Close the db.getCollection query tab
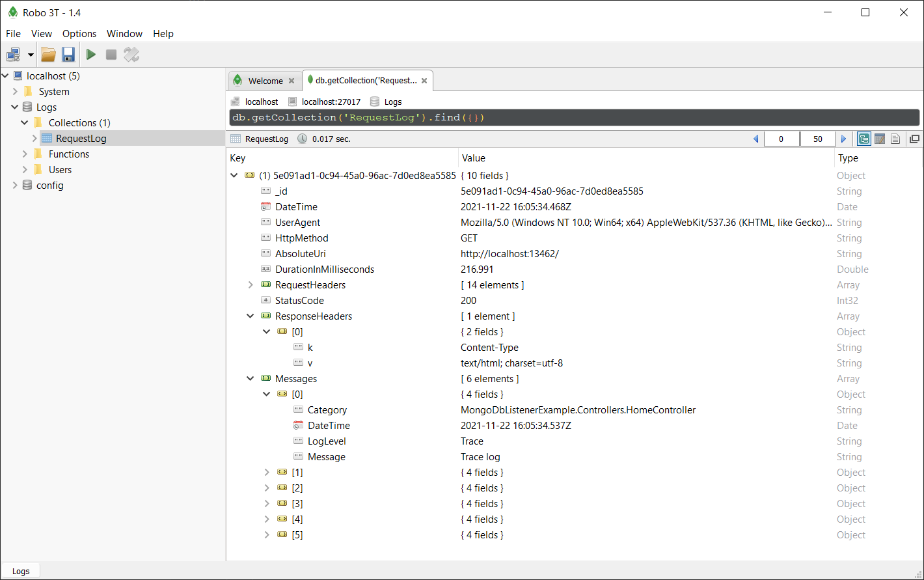The image size is (924, 580). 424,81
